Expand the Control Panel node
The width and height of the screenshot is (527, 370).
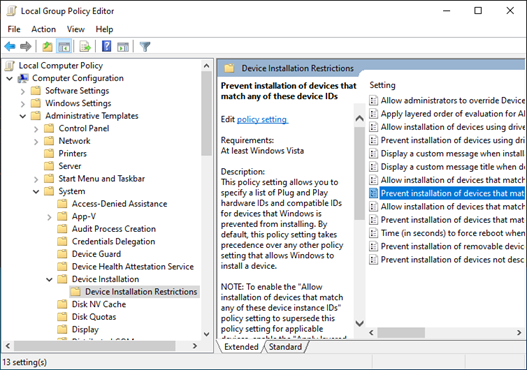36,129
